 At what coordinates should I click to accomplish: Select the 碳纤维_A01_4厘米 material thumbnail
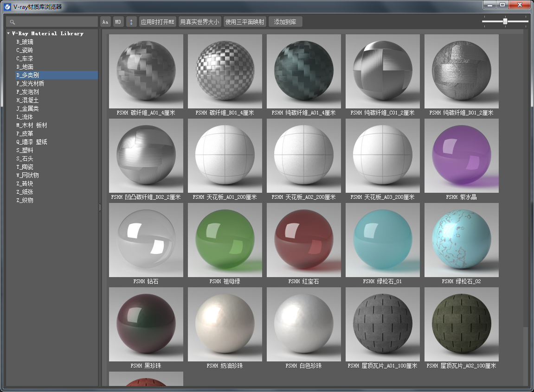pyautogui.click(x=146, y=71)
